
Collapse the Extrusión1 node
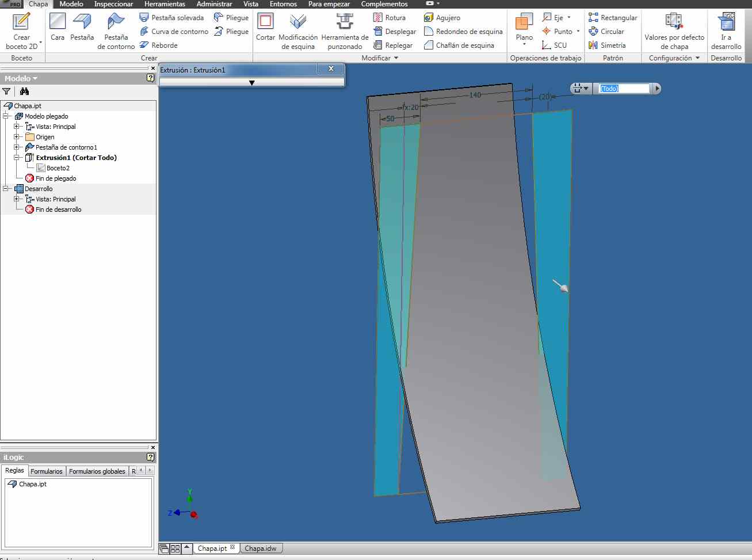pos(17,158)
